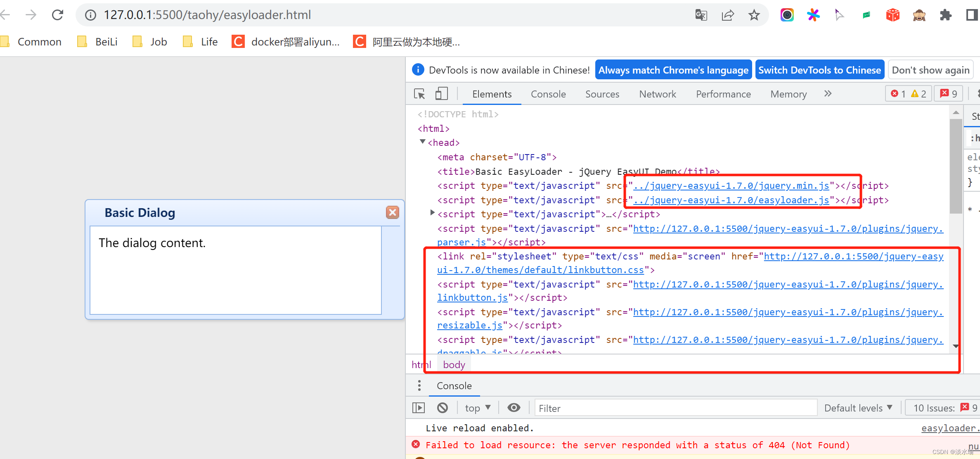This screenshot has width=980, height=459.
Task: Select the Console drawer tab
Action: [x=454, y=386]
